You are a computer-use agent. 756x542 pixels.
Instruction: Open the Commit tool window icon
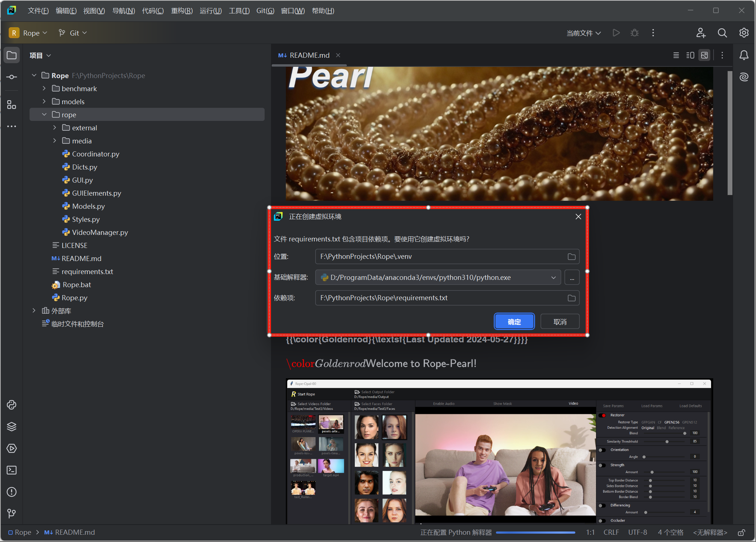pos(12,77)
